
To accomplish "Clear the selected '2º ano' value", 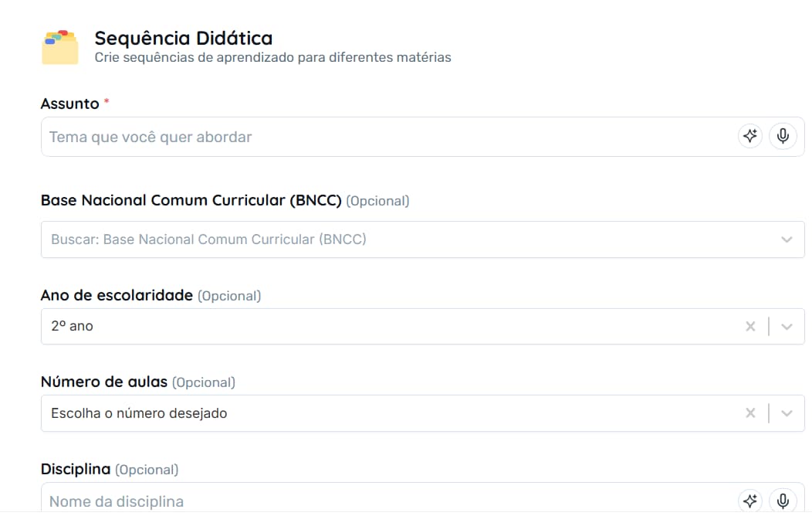I will [x=750, y=326].
